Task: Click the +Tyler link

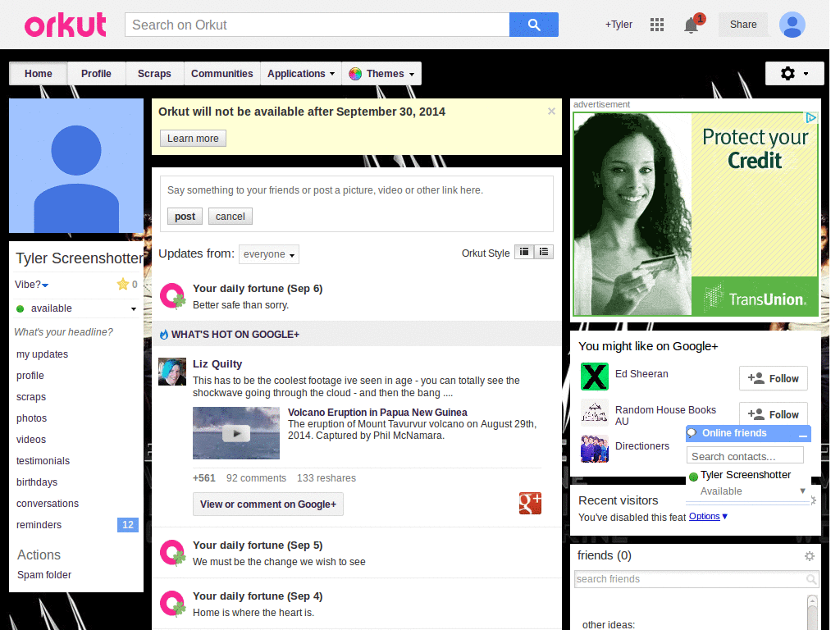Action: 619,25
